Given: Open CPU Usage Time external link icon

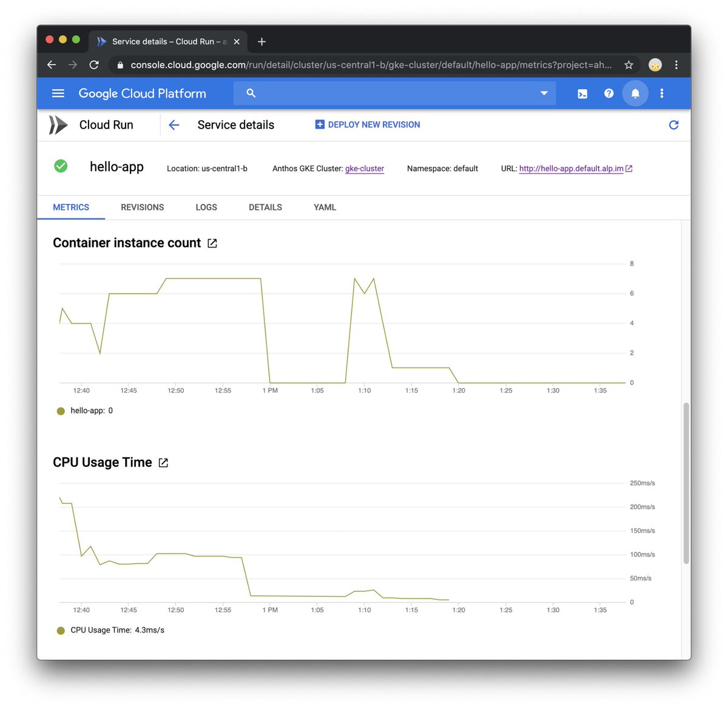Looking at the screenshot, I should coord(163,463).
